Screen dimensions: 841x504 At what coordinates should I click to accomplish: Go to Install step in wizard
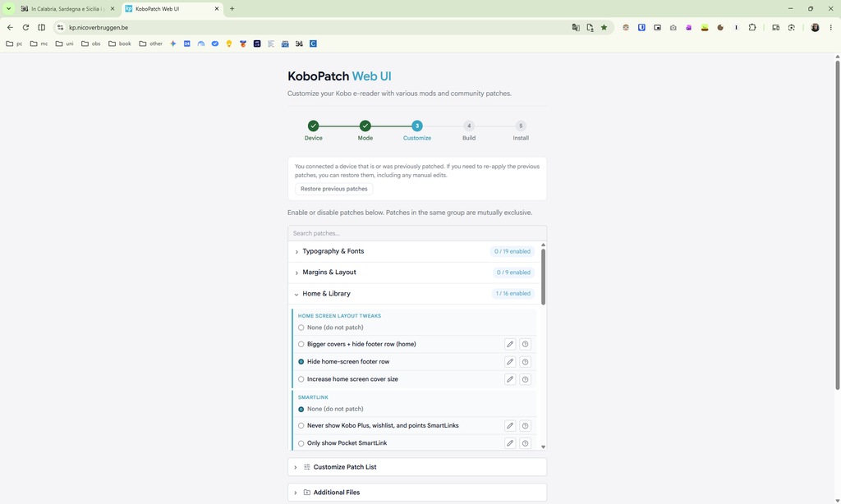[521, 131]
